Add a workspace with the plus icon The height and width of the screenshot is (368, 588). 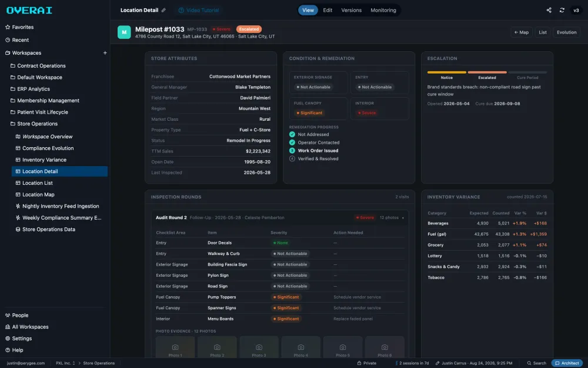tap(105, 53)
